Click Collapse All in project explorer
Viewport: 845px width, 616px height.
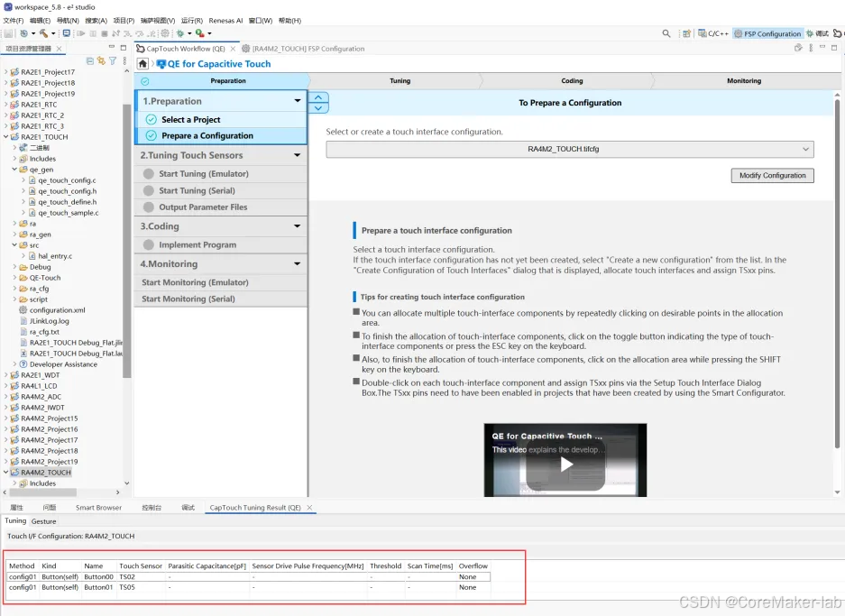click(90, 61)
